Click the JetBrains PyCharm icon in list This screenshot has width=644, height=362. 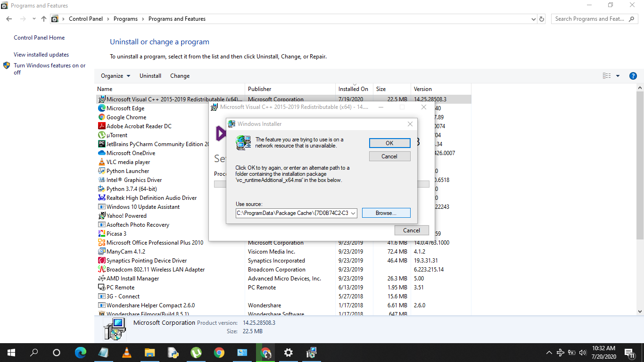coord(101,144)
